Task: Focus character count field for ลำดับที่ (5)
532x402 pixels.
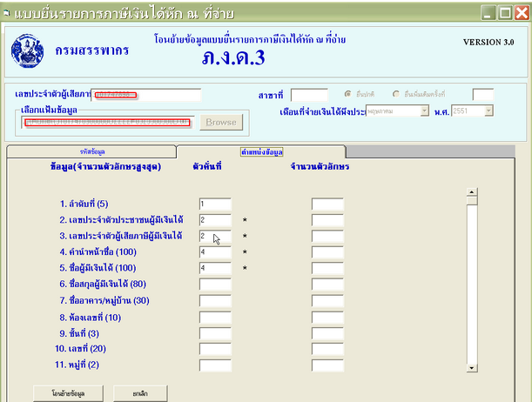Action: tap(327, 204)
